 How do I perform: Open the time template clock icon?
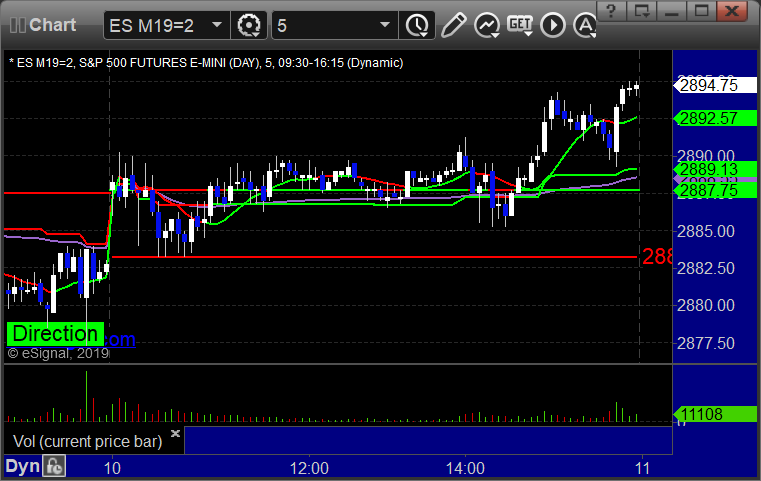[417, 25]
